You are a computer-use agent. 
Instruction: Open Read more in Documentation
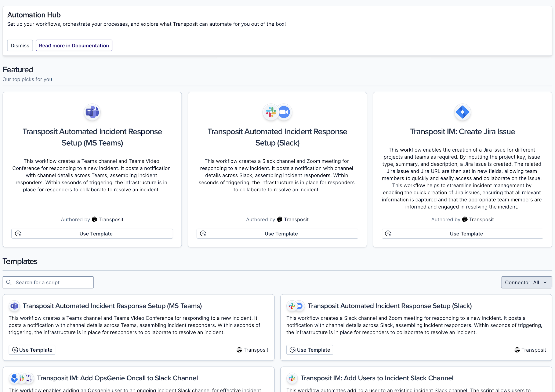74,46
